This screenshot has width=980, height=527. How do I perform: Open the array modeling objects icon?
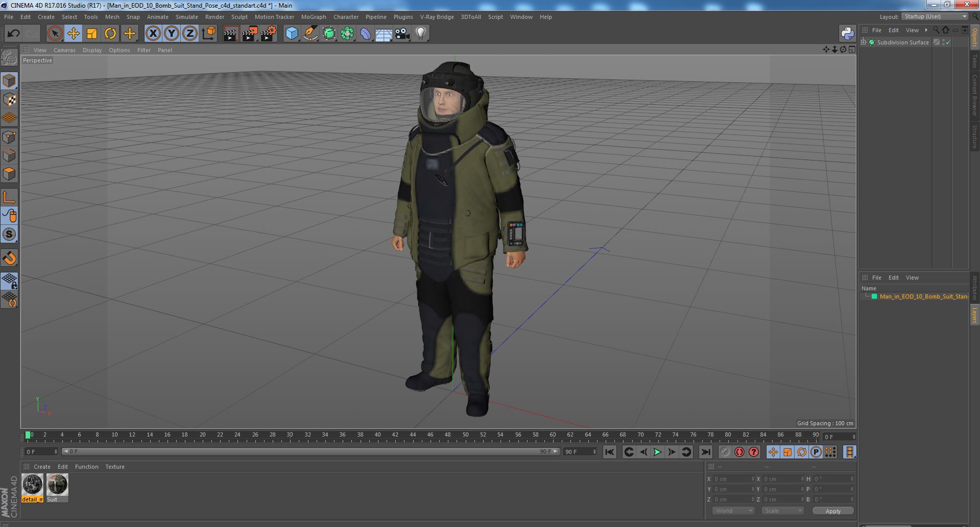[347, 34]
